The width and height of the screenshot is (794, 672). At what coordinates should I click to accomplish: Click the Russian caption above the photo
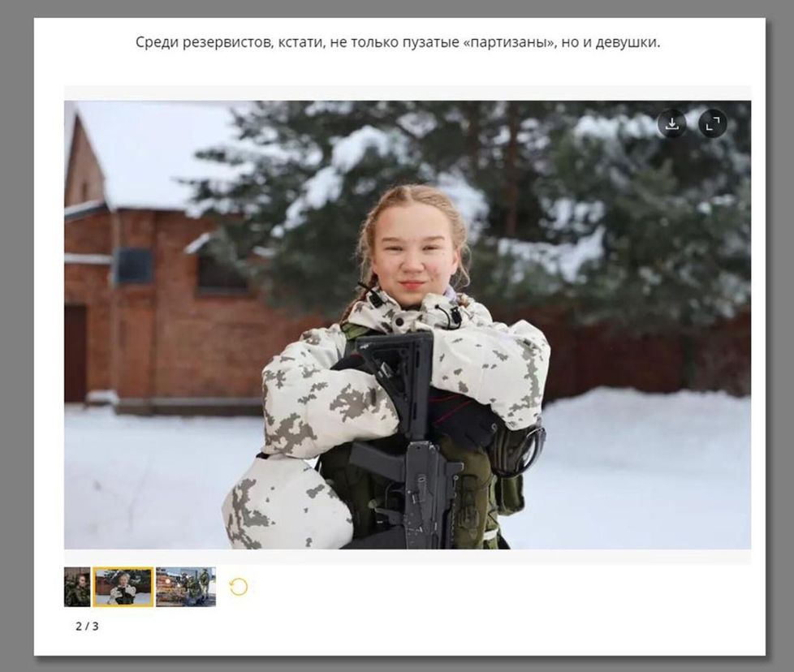pos(398,42)
